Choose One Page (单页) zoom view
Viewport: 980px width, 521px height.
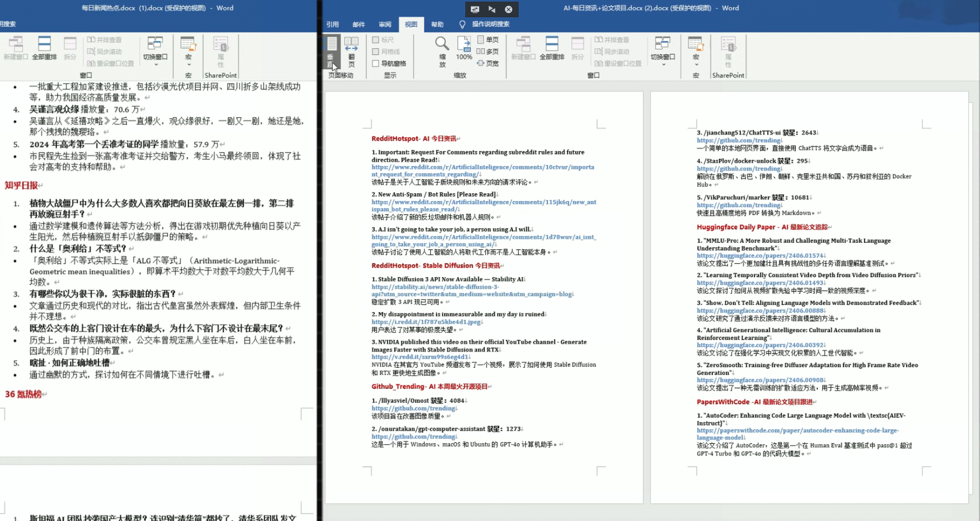[488, 39]
